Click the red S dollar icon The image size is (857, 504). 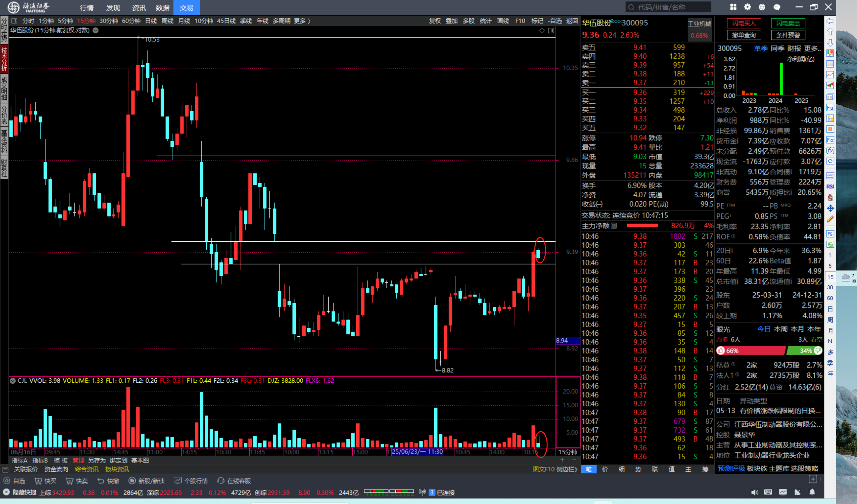pos(830,197)
